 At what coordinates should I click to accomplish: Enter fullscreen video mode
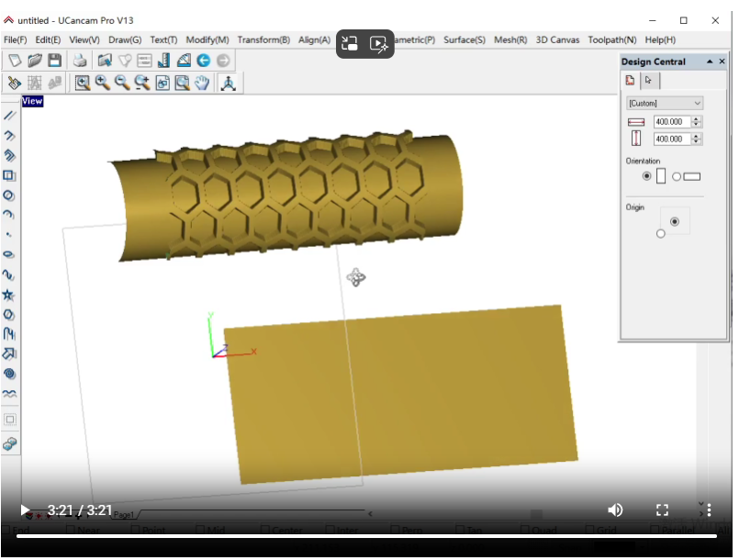click(662, 510)
